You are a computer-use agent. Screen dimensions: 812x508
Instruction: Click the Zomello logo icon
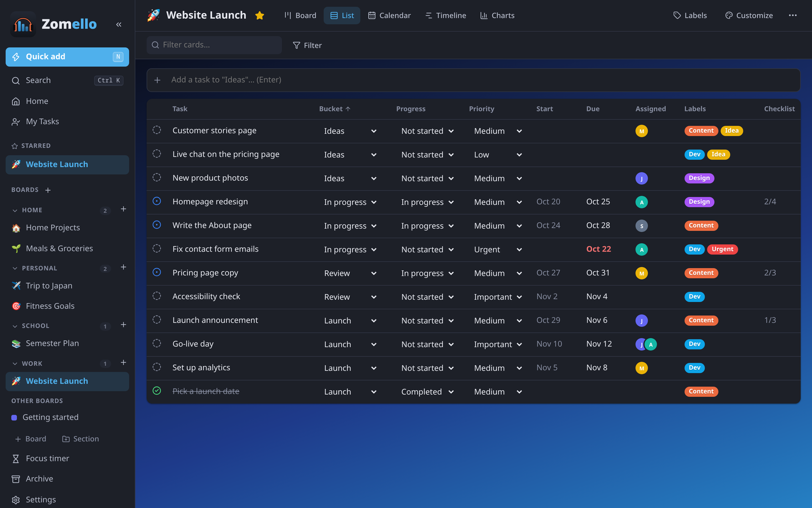pyautogui.click(x=23, y=24)
